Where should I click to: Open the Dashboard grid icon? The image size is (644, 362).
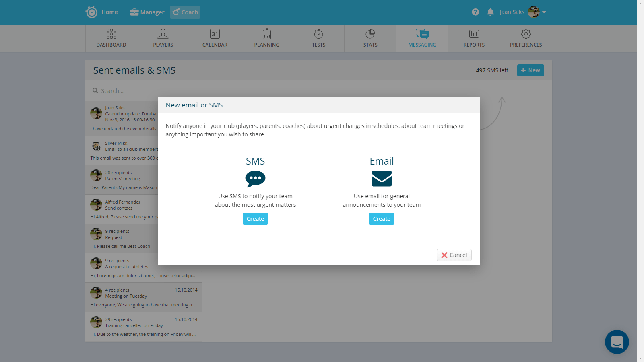point(111,34)
